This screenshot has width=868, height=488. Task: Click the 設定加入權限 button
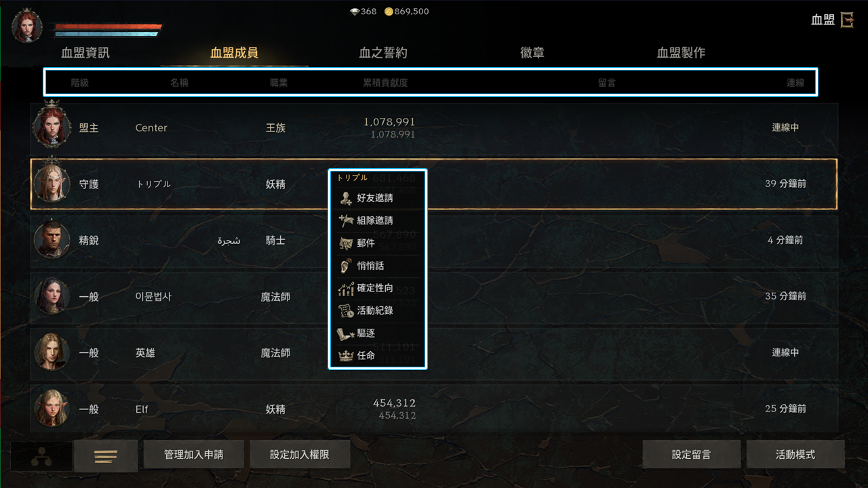click(x=300, y=454)
